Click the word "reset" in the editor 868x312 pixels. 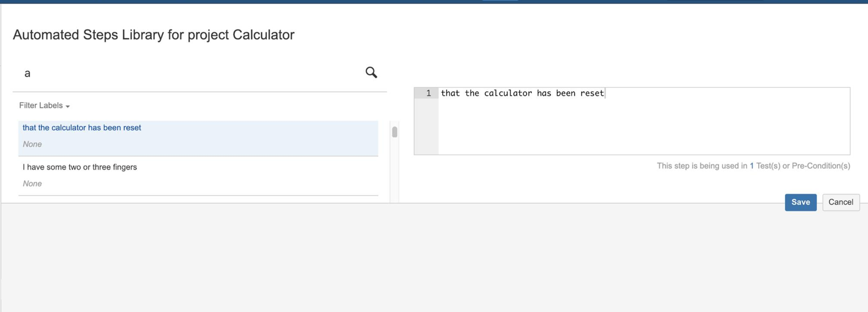coord(592,93)
